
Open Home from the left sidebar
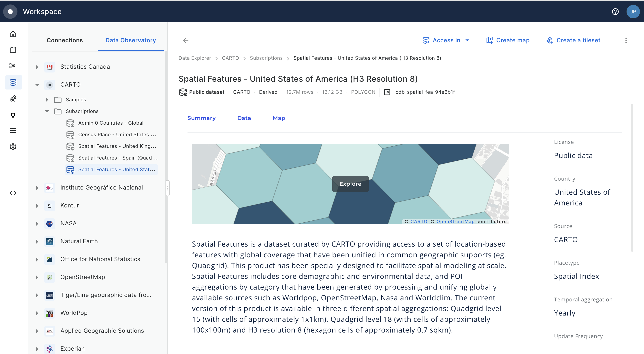13,34
